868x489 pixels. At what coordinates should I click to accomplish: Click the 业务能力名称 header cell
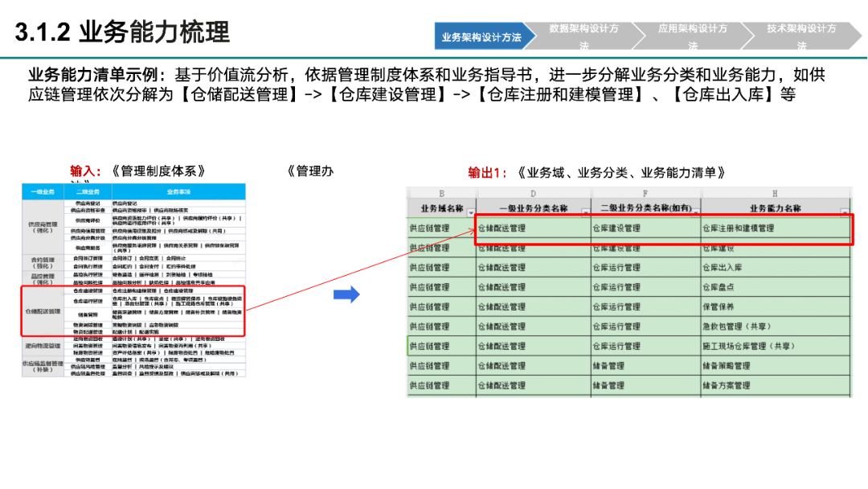775,208
